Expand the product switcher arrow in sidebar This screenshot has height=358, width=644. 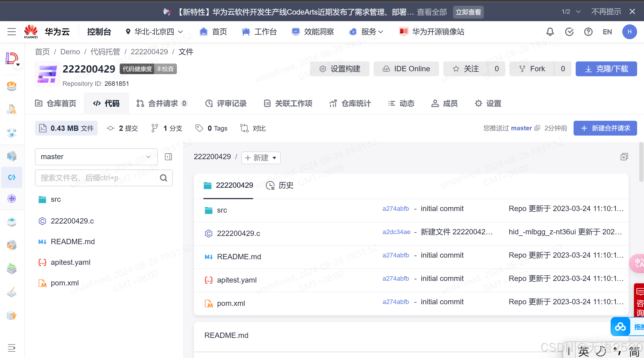18,65
